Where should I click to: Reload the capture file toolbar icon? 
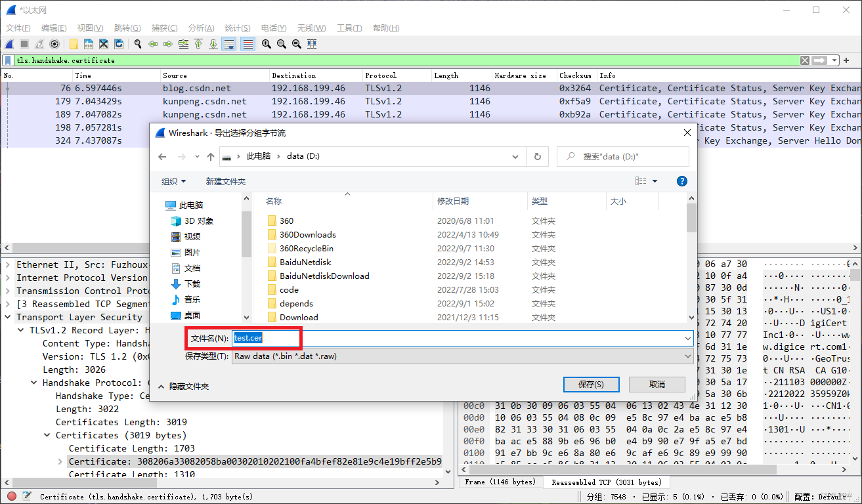[x=119, y=44]
